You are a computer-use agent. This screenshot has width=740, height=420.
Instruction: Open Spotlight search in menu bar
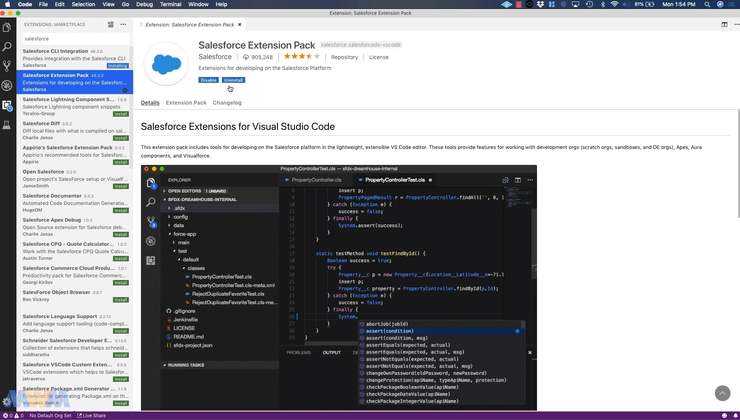point(707,4)
